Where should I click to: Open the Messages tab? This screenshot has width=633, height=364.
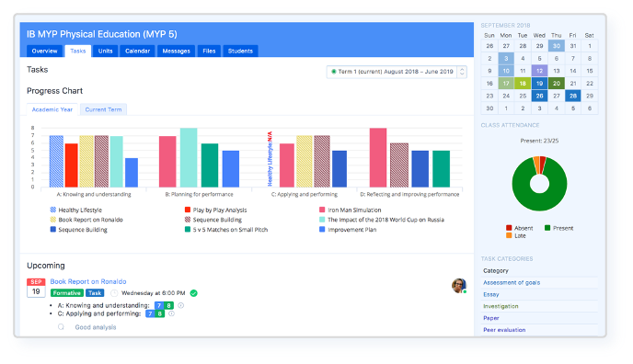(x=176, y=51)
